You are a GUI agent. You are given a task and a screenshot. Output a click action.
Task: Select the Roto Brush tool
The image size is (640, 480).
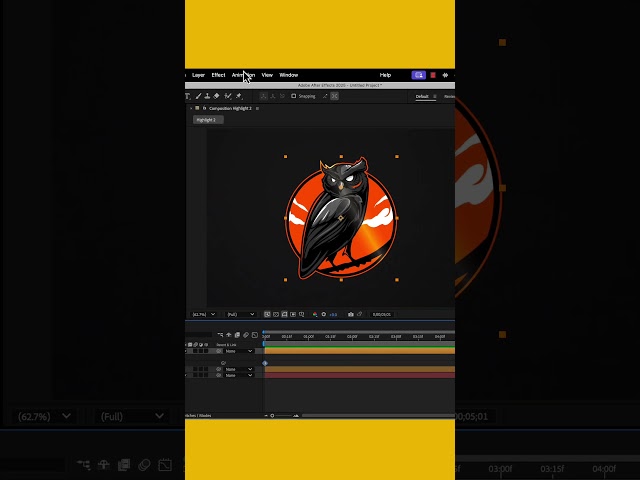(x=228, y=96)
